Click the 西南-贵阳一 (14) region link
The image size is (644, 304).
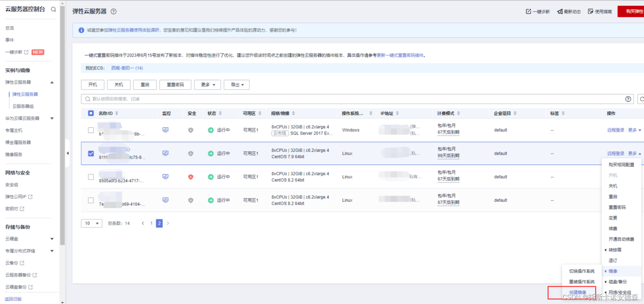pyautogui.click(x=127, y=68)
